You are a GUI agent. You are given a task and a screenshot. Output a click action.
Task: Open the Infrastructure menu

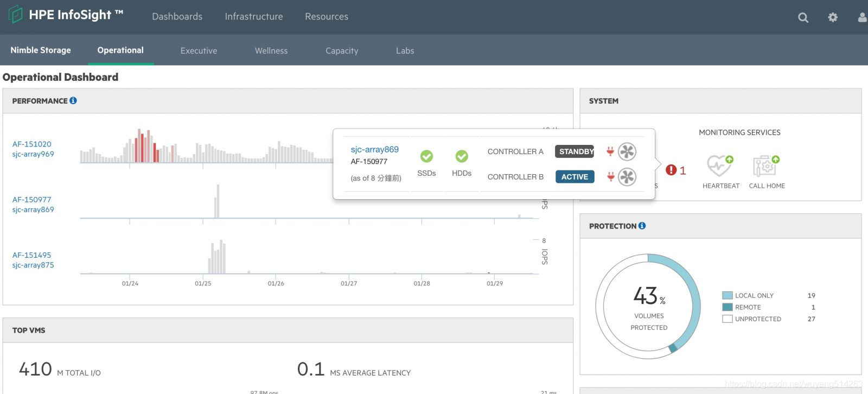[254, 17]
